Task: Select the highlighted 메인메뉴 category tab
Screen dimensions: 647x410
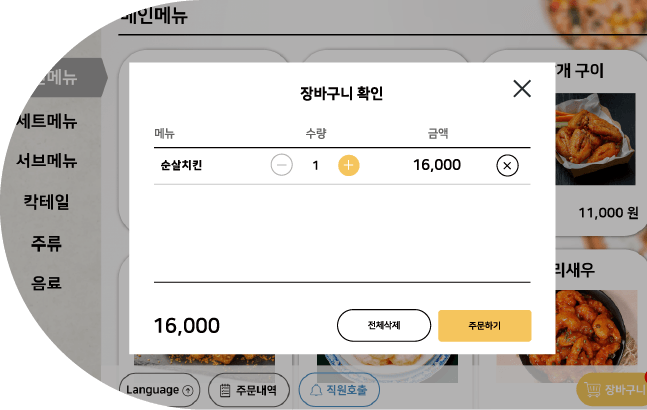Action: (66, 78)
